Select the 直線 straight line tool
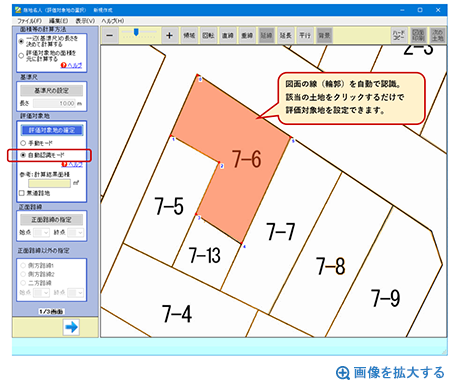450x386 pixels. point(228,35)
